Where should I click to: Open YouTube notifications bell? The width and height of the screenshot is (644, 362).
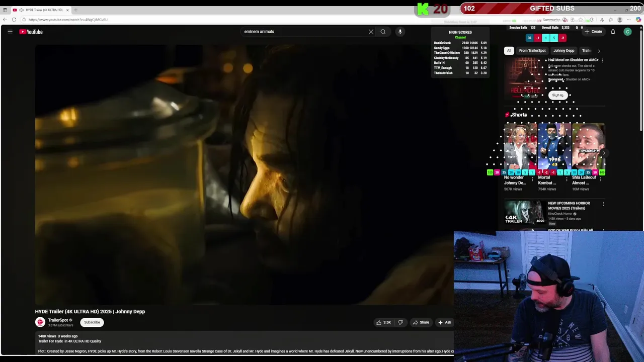pos(613,32)
